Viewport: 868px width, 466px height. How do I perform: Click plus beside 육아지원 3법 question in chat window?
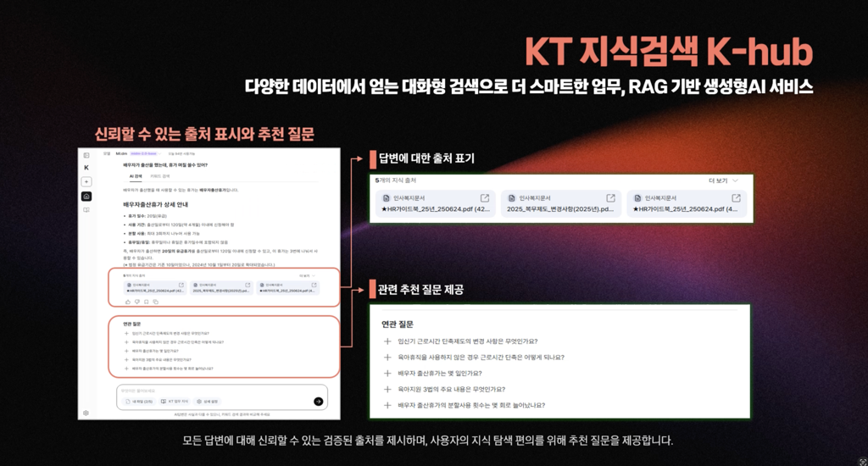coord(127,360)
